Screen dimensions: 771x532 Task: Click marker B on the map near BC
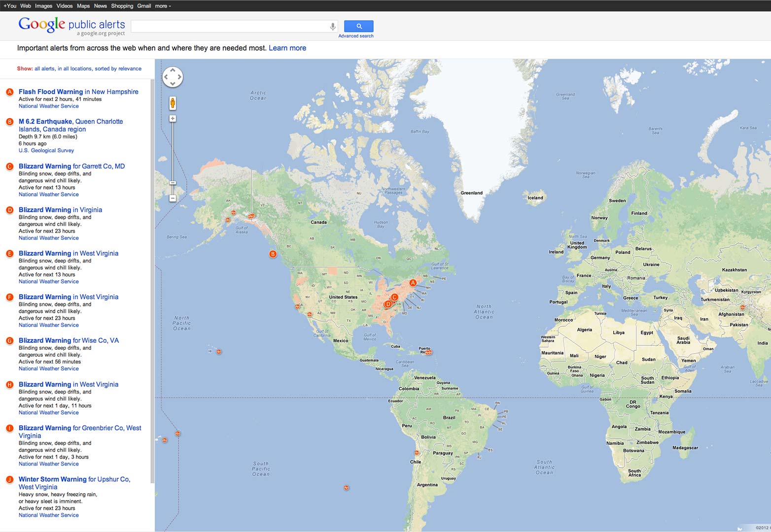(x=273, y=254)
